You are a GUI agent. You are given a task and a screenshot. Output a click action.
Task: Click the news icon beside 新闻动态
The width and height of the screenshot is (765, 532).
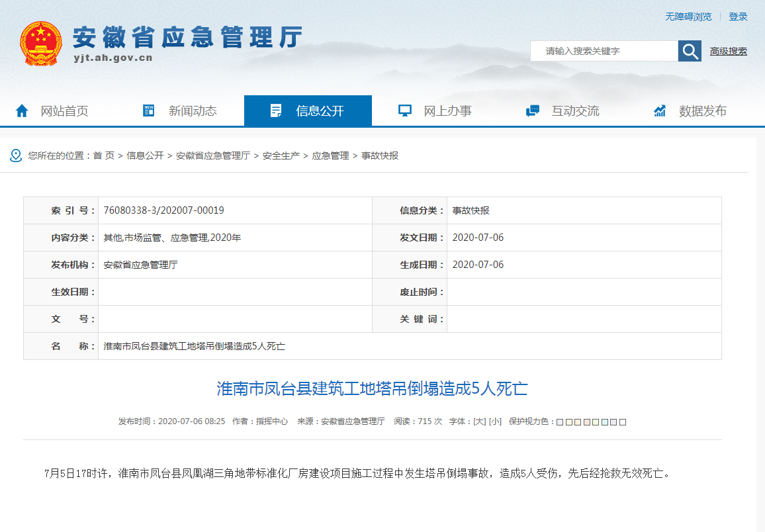148,111
